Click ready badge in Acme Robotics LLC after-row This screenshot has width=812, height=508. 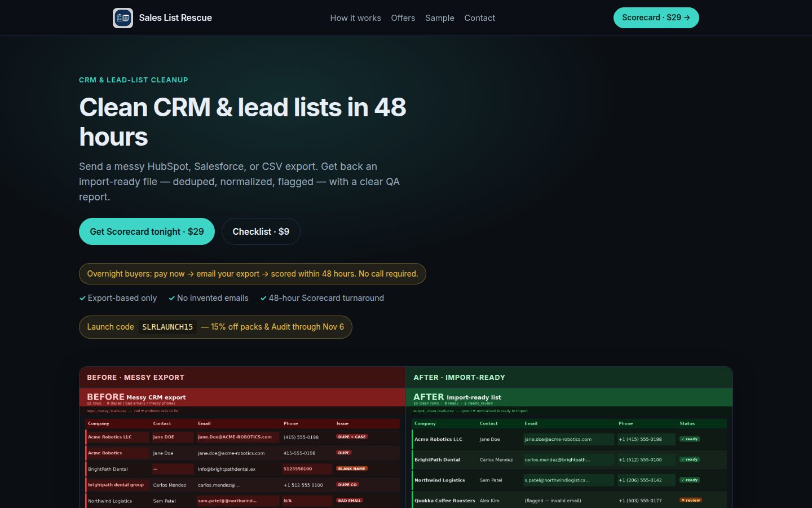(690, 439)
